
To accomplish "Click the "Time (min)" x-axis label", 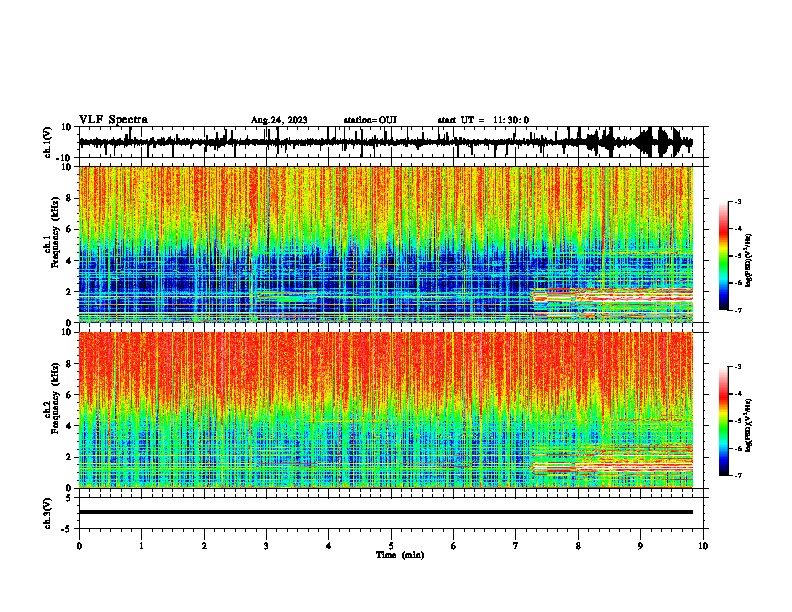I will (400, 555).
